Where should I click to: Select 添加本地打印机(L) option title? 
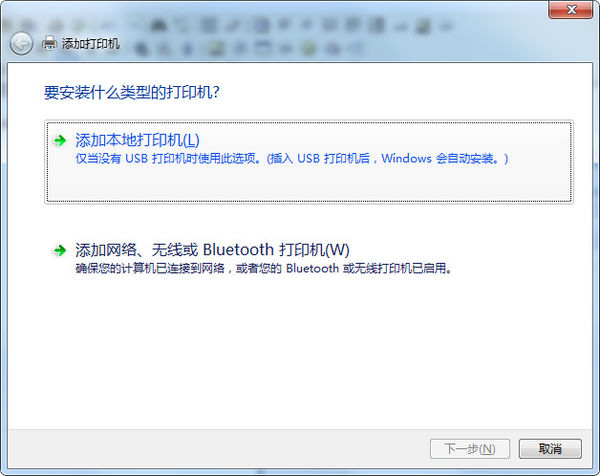(x=137, y=140)
